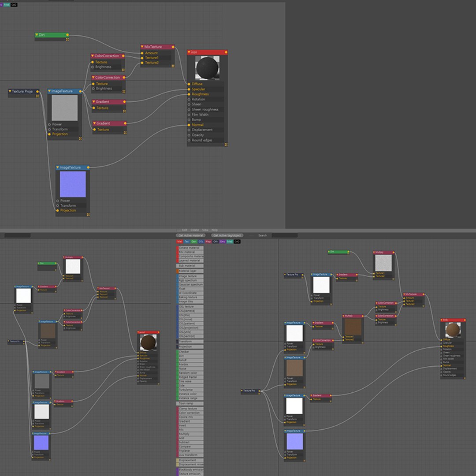This screenshot has height=476, width=476.
Task: Collapse the MixTexture node arrow
Action: pos(142,47)
